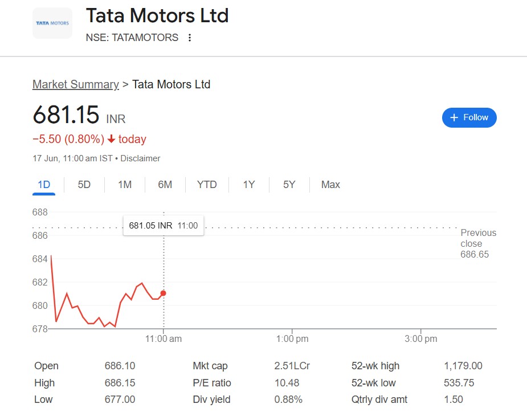This screenshot has width=527, height=420.
Task: Select the YTD chart tab
Action: click(x=207, y=185)
